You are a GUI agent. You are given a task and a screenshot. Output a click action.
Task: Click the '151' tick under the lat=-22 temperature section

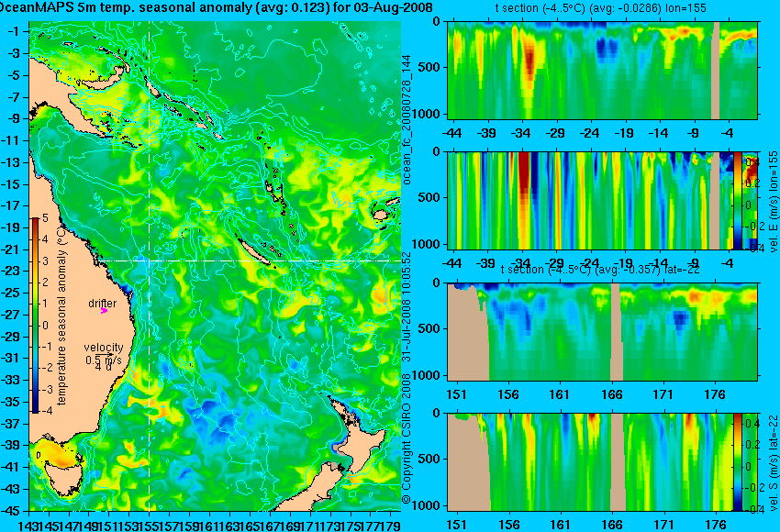click(x=456, y=394)
